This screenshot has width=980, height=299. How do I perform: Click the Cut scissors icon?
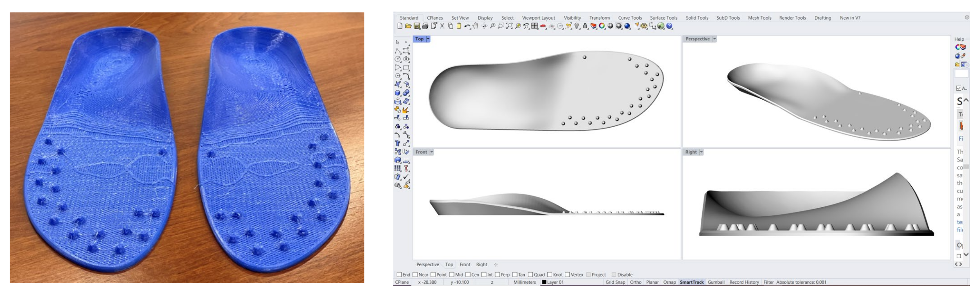[x=442, y=26]
